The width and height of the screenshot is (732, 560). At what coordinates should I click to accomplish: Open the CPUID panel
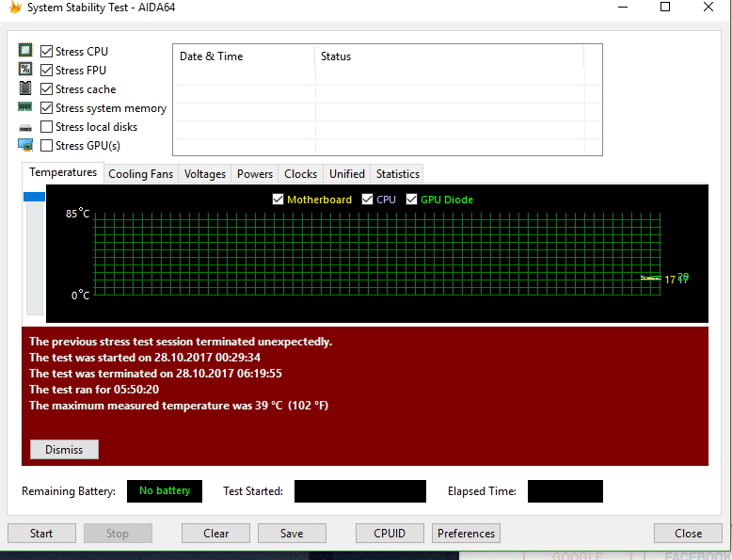pos(390,534)
